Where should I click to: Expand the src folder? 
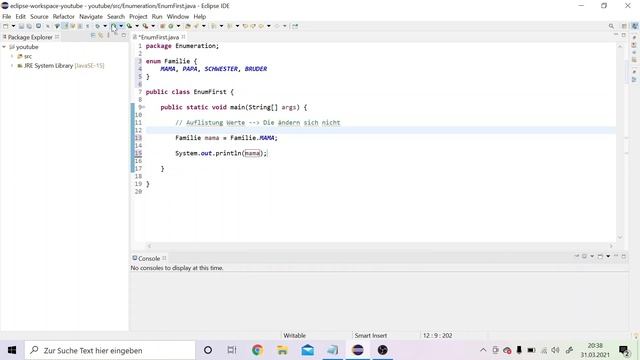pyautogui.click(x=12, y=56)
